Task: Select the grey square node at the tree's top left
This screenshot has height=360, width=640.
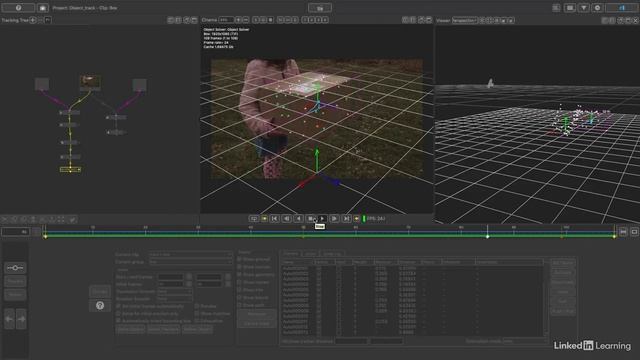Action: tap(42, 84)
